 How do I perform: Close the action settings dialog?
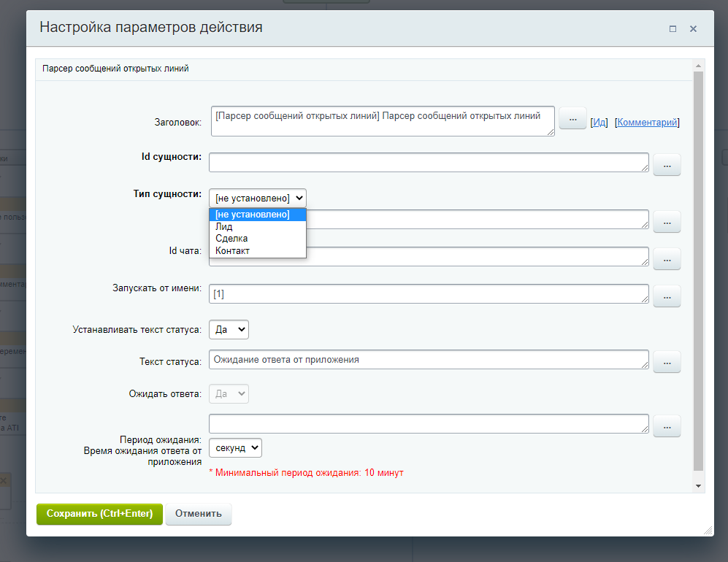point(693,28)
